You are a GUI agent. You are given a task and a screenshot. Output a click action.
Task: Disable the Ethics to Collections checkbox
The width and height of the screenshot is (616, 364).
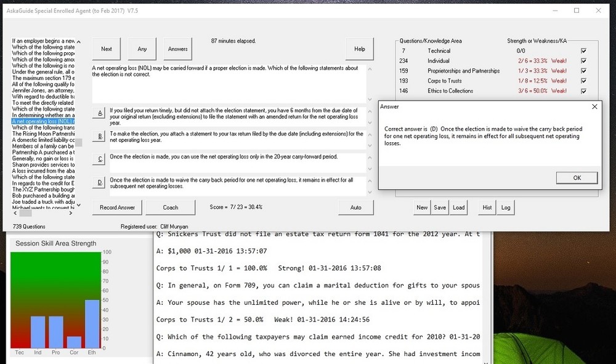click(x=583, y=91)
